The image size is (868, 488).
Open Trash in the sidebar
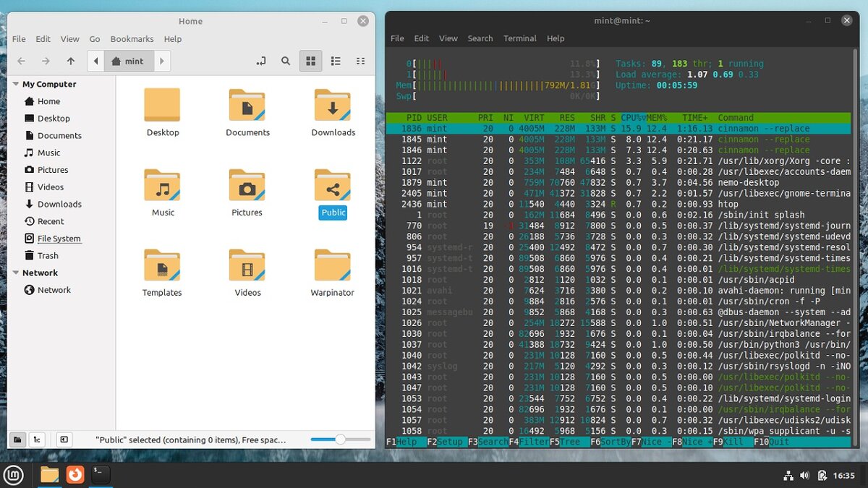pyautogui.click(x=48, y=255)
